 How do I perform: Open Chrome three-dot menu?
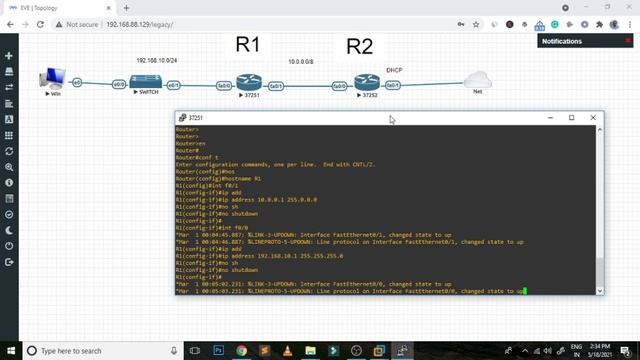point(630,24)
